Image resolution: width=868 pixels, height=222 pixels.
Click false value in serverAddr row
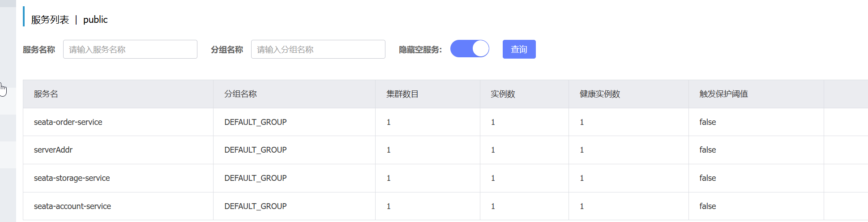coord(708,150)
